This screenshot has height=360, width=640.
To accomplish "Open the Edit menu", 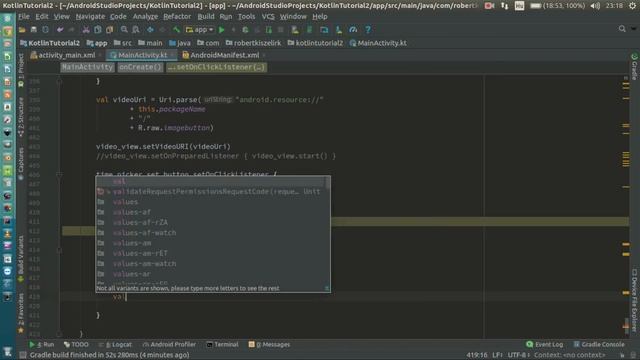I will [x=42, y=17].
